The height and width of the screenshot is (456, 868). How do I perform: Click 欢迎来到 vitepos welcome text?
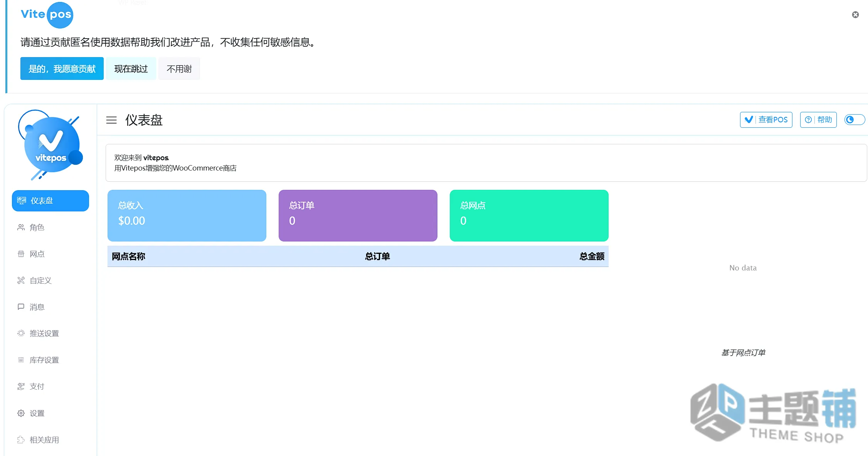pyautogui.click(x=141, y=158)
